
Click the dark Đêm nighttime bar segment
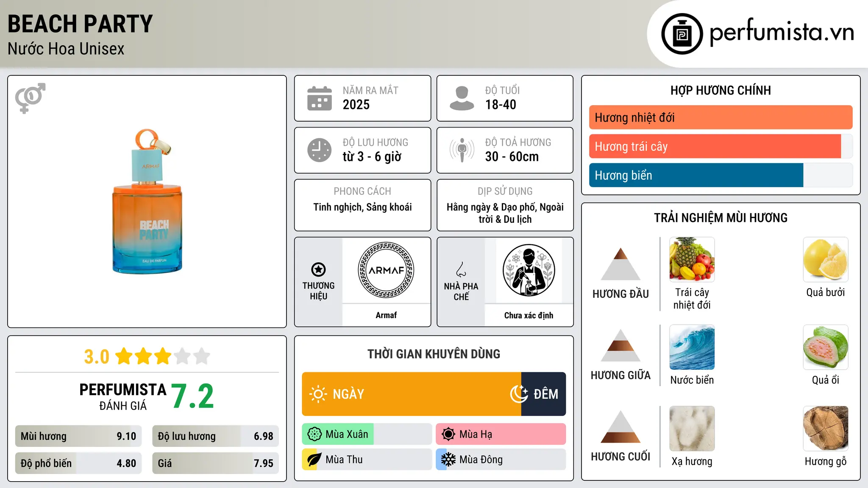(543, 394)
